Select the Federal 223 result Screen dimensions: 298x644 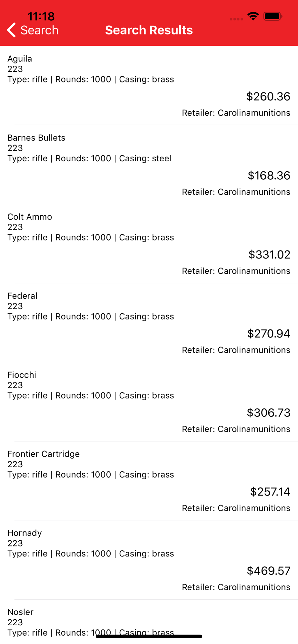coord(149,323)
